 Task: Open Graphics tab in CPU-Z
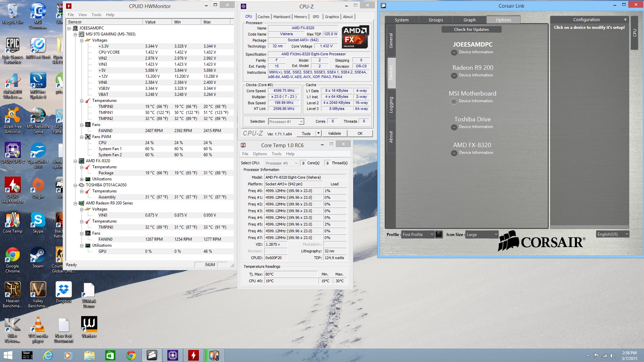pyautogui.click(x=332, y=17)
